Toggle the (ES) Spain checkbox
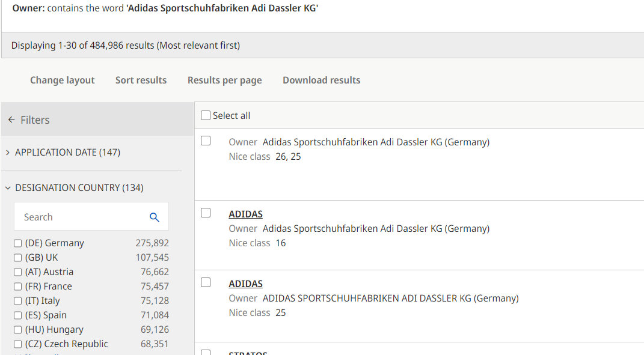 click(x=17, y=315)
